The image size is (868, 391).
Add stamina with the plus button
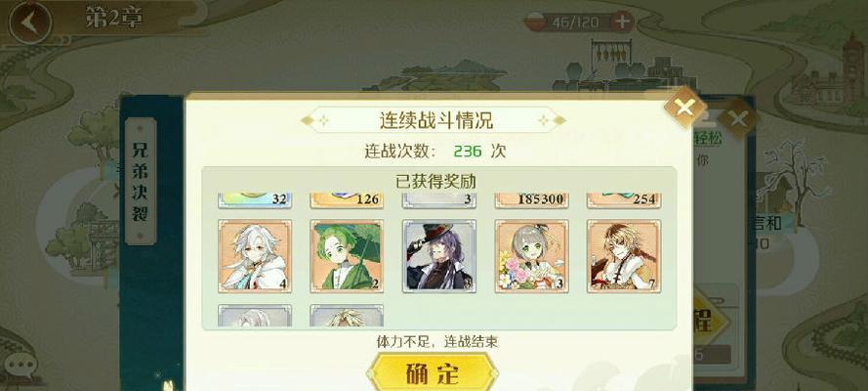(623, 22)
